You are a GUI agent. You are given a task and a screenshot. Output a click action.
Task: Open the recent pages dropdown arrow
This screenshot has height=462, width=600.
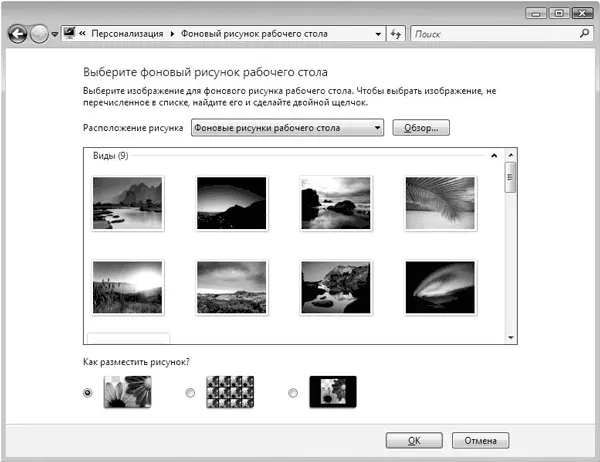[55, 34]
